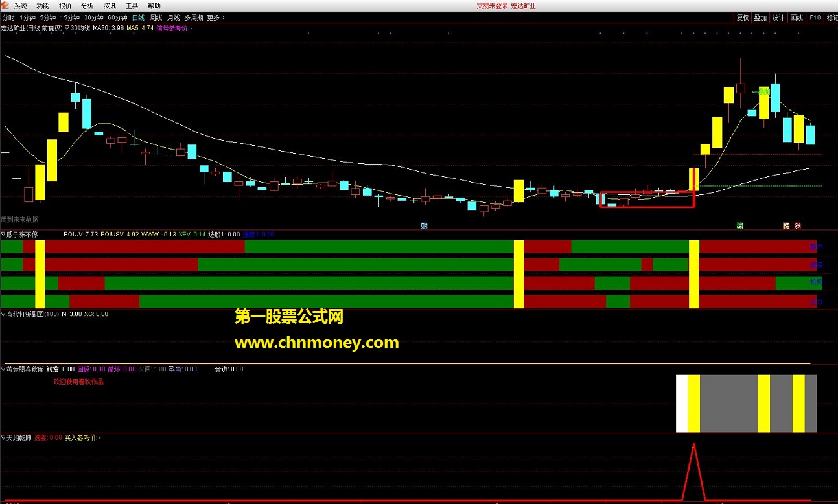Click the 买入参考价 label
Image resolution: width=838 pixels, height=504 pixels.
click(x=82, y=437)
